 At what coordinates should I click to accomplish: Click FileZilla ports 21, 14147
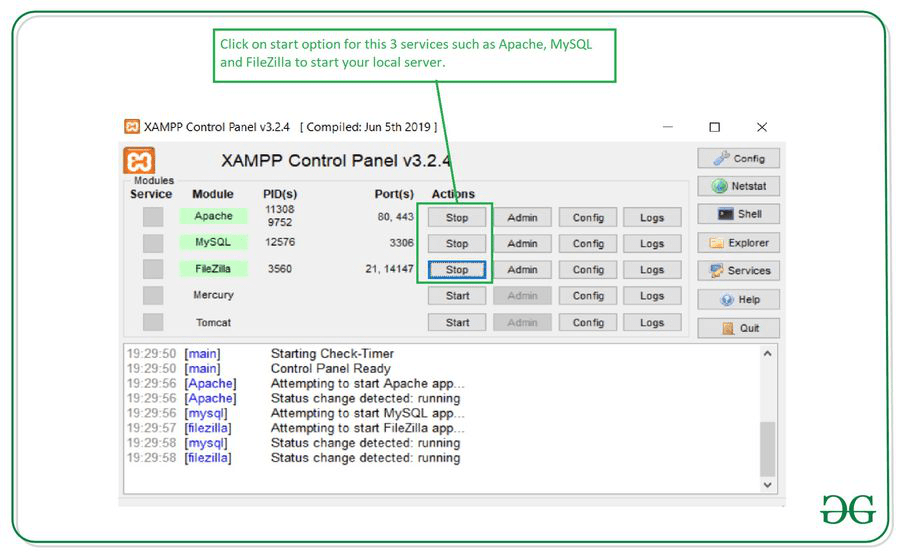pos(389,269)
